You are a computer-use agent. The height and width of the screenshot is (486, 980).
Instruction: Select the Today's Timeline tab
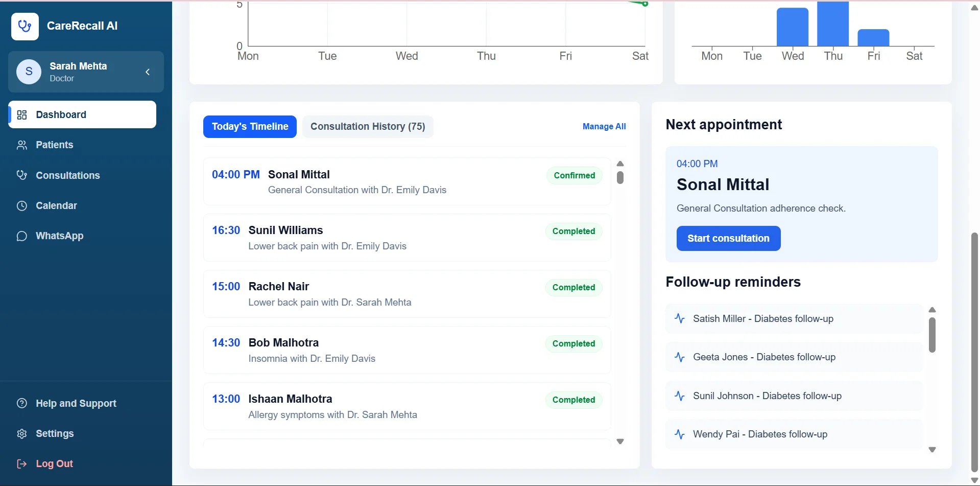(250, 127)
